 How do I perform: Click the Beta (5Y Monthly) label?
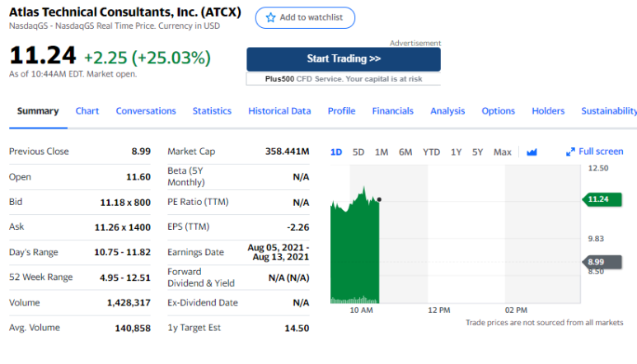coord(185,176)
